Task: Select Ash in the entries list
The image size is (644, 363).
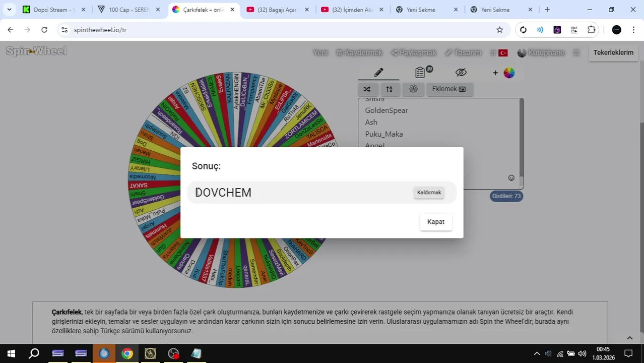Action: pyautogui.click(x=371, y=122)
